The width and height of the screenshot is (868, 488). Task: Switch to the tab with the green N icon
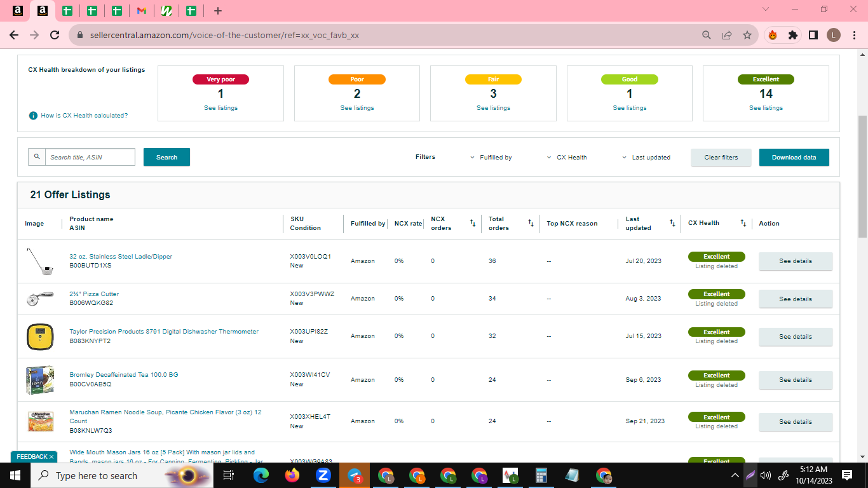coord(166,11)
